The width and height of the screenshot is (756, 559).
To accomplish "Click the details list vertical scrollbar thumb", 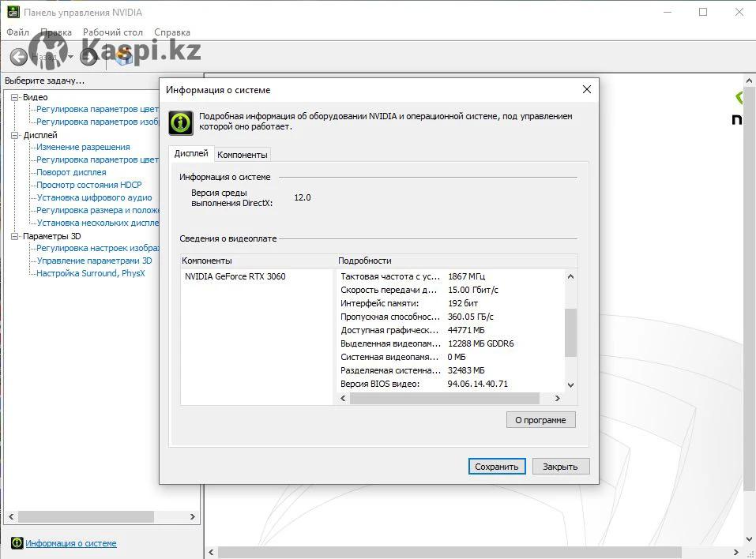I will [571, 332].
